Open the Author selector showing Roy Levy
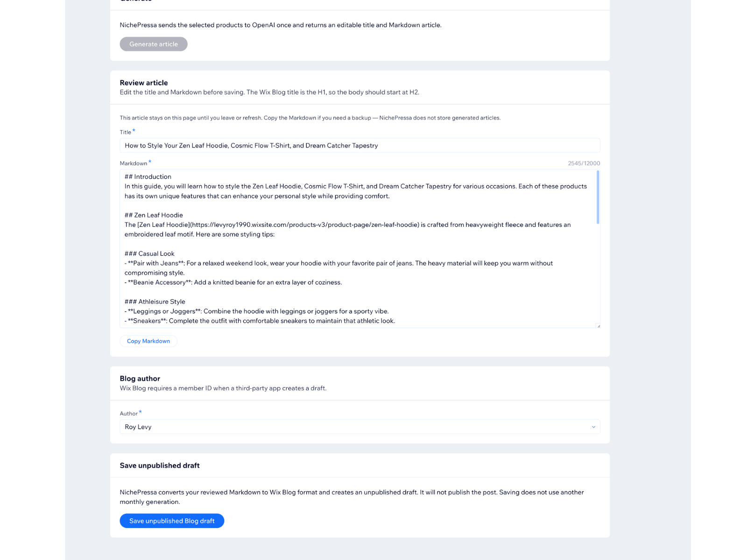 point(359,427)
